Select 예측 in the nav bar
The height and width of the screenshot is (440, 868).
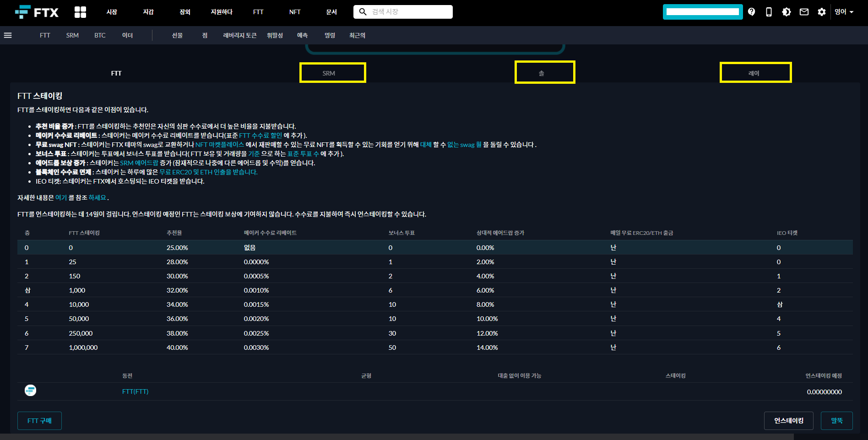(302, 35)
